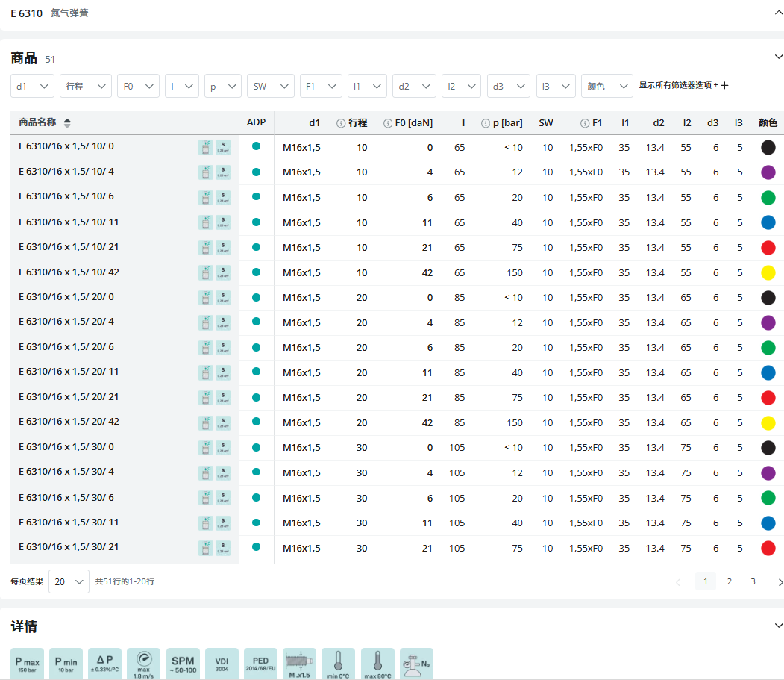Open the l1 filter dropdown
Viewport: 784px width, 680px height.
(367, 86)
